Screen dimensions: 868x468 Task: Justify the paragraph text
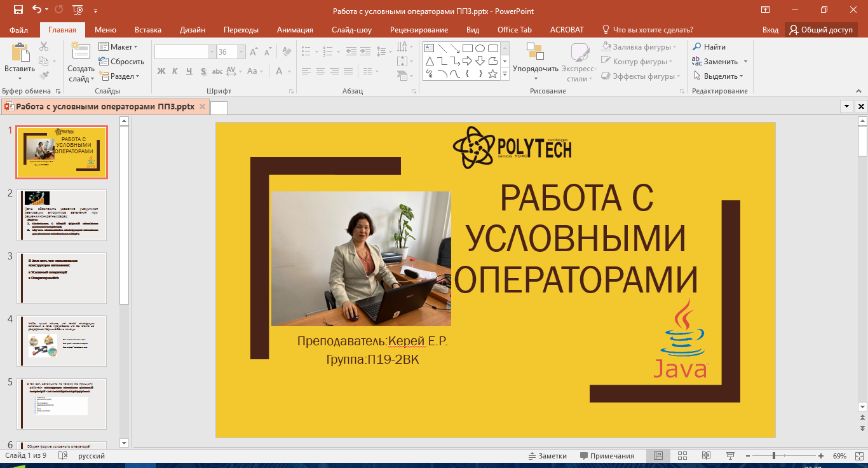(x=348, y=71)
